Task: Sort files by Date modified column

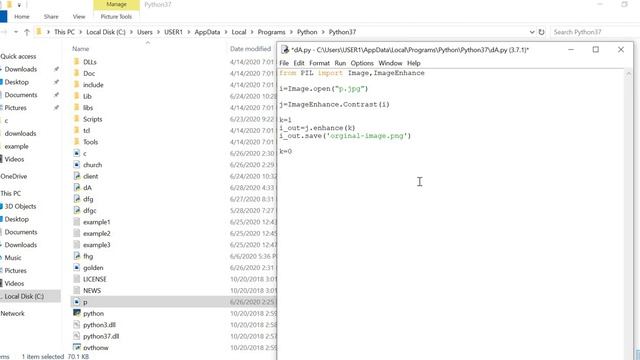Action: tap(250, 49)
